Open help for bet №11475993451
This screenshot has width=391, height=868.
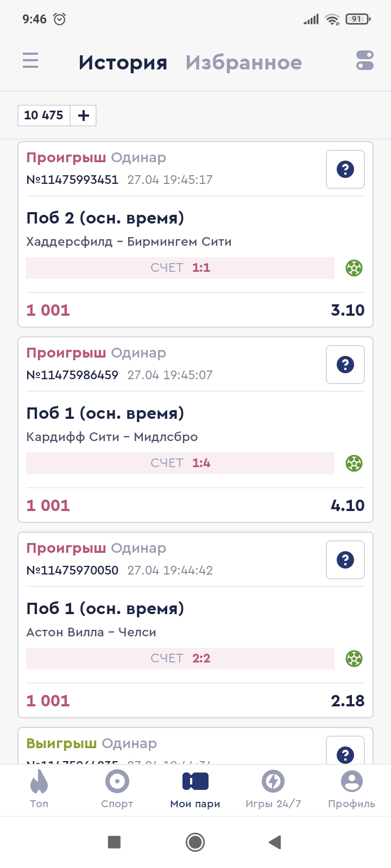click(345, 169)
